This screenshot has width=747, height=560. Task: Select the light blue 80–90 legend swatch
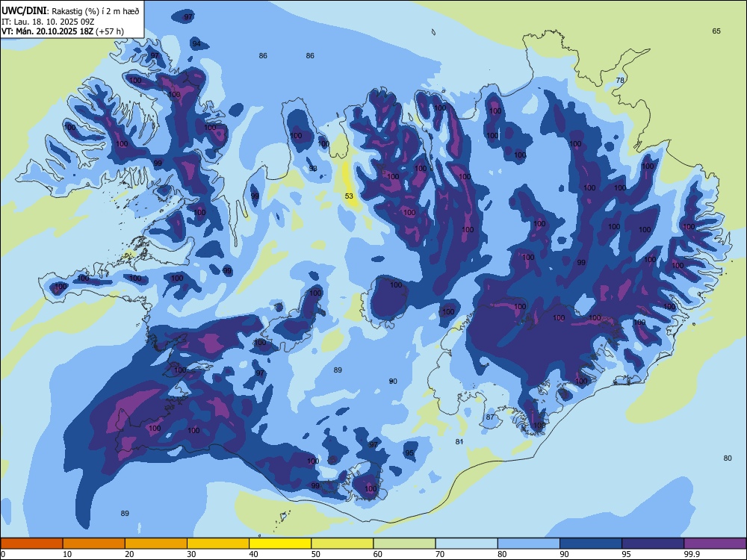(x=529, y=544)
